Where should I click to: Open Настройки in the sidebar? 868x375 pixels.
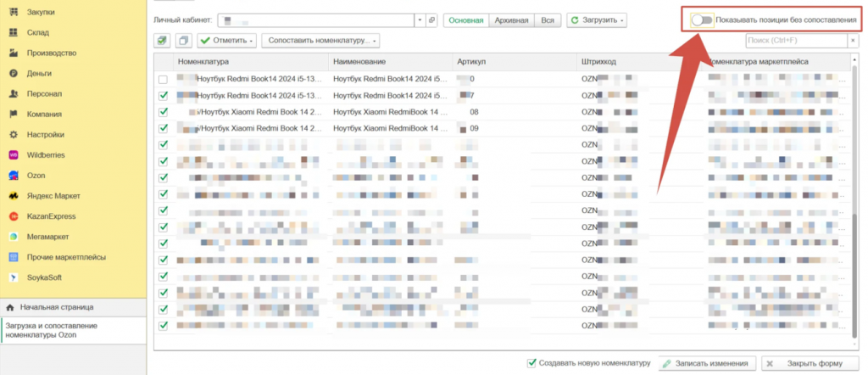43,135
